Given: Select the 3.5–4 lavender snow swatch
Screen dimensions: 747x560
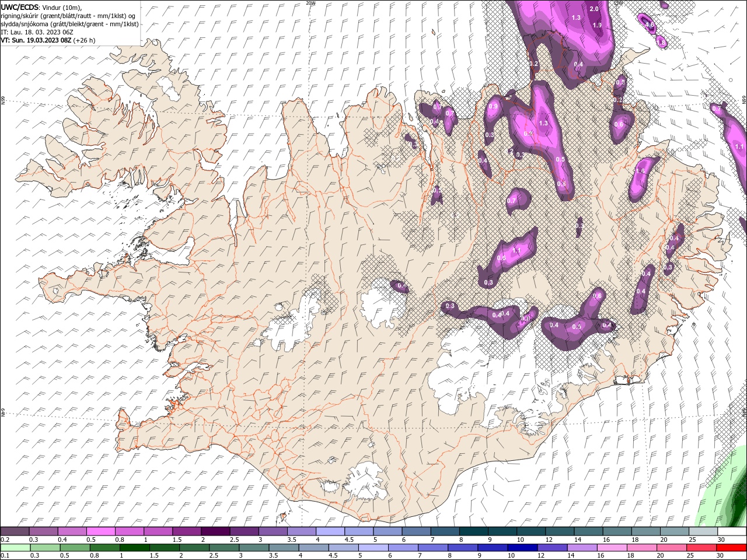Looking at the screenshot, I should point(301,531).
